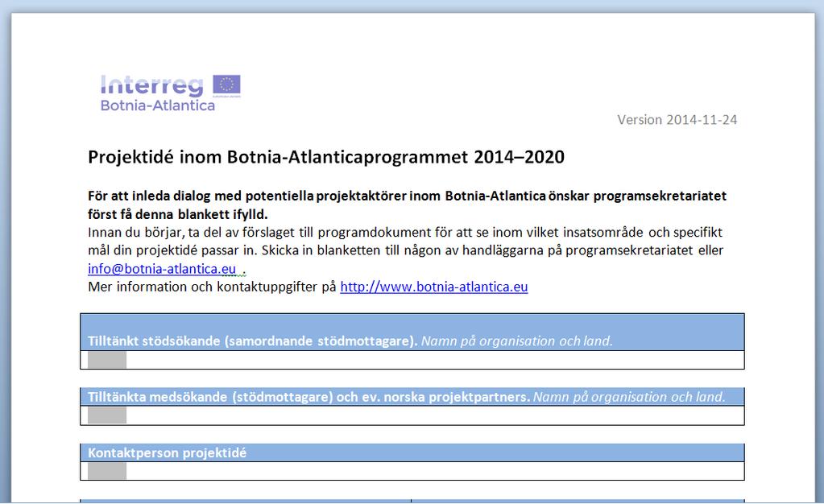
Task: Click the gray form field under Tilltänkta medsökande
Action: [x=107, y=415]
